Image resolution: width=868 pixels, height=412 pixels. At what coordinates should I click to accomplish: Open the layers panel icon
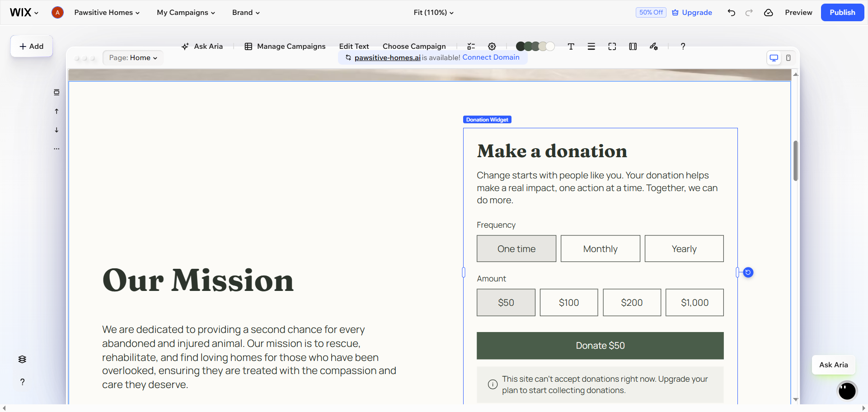click(x=22, y=359)
